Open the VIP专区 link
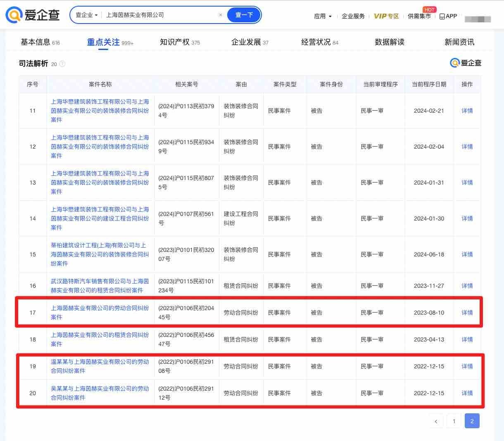This screenshot has height=441, width=504. (386, 16)
